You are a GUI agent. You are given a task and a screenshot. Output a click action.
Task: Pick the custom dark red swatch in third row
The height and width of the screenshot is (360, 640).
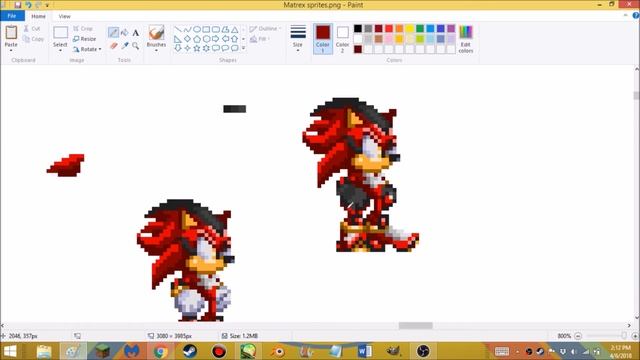358,49
